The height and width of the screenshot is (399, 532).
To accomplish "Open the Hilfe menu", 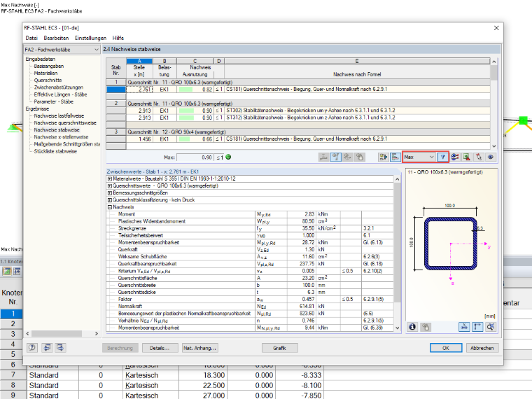I will [x=118, y=38].
